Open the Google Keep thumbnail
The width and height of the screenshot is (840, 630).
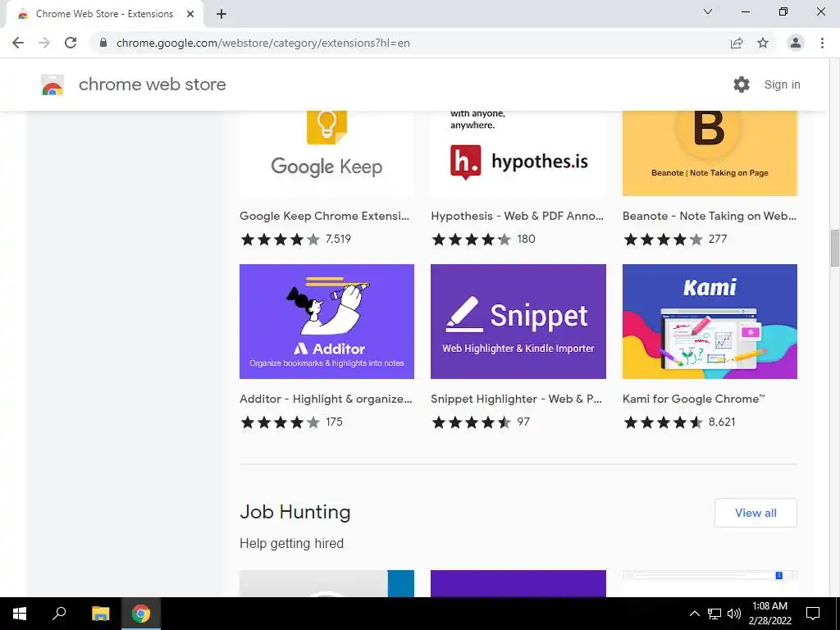(326, 153)
